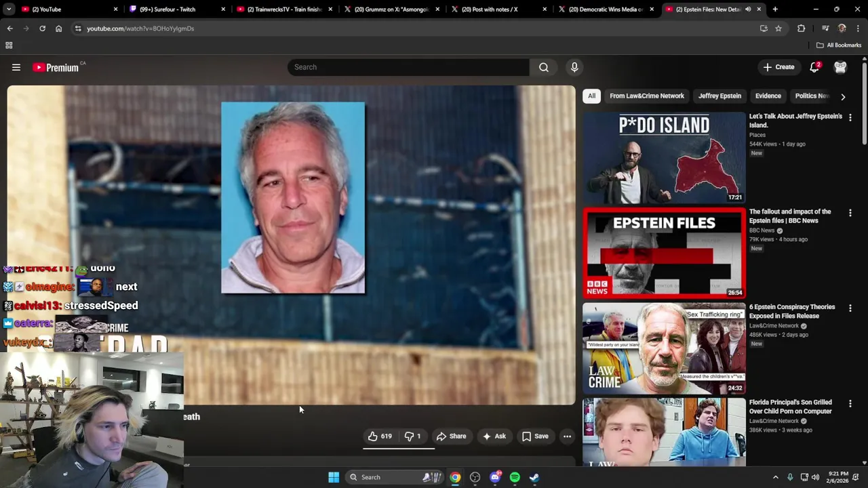Open Law&Crime Network channel under Conspiracy video
The image size is (868, 488).
[x=774, y=326]
